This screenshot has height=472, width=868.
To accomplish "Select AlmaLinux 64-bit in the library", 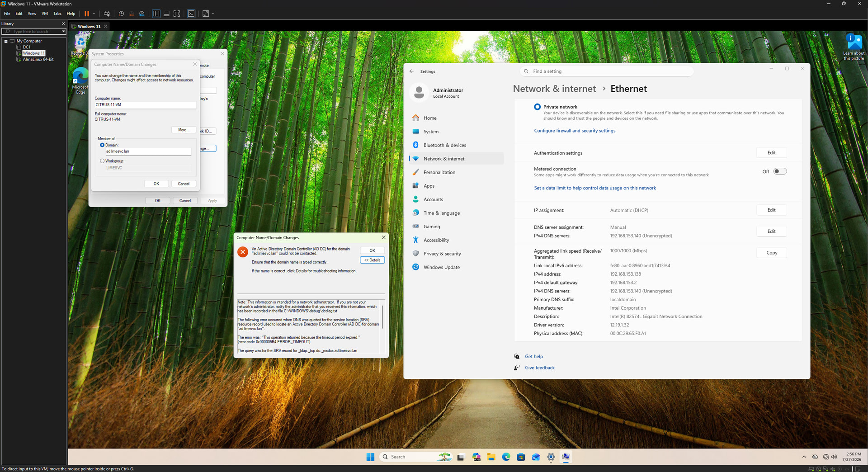I will click(x=38, y=59).
